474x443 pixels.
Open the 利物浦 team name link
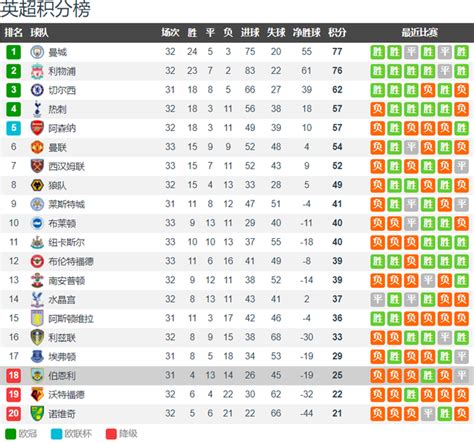tap(62, 71)
